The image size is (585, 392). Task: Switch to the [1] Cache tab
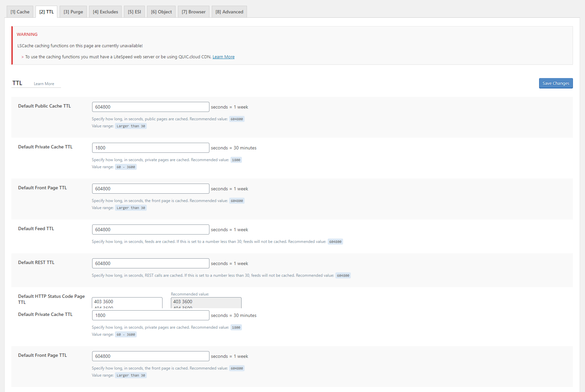(20, 12)
